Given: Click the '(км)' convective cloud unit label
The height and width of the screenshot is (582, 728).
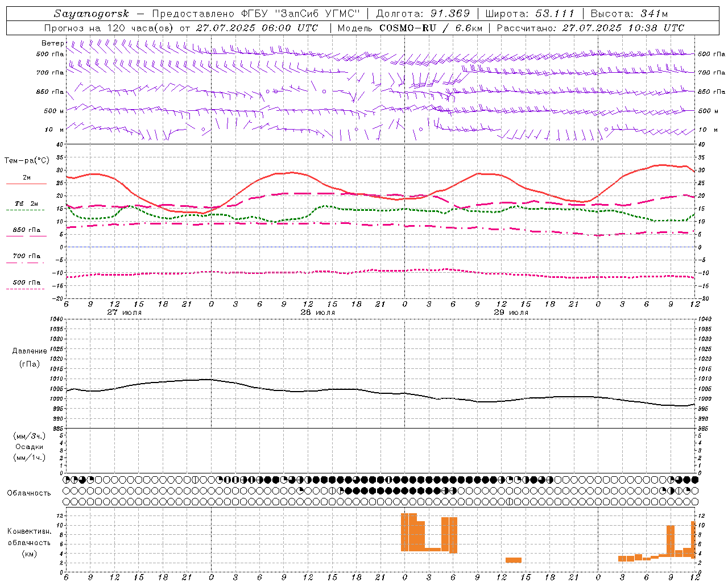Looking at the screenshot, I should coord(30,553).
